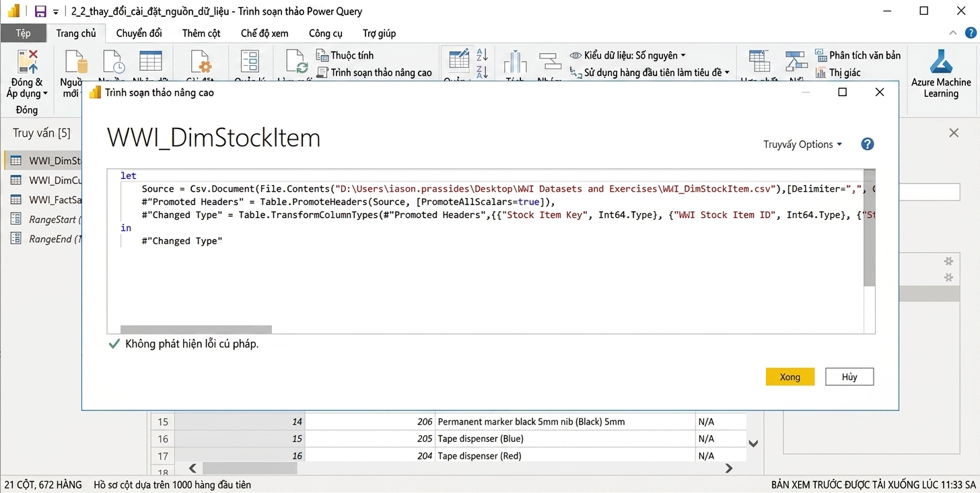Select RangeStart parameter query
The image size is (980, 493).
click(44, 219)
